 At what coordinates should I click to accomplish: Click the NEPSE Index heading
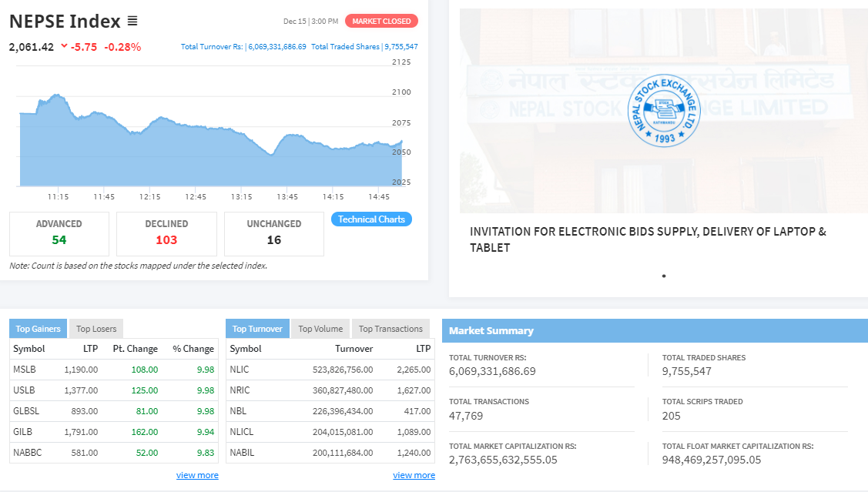click(65, 21)
